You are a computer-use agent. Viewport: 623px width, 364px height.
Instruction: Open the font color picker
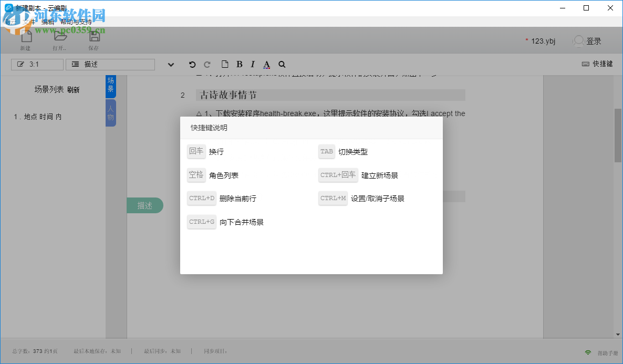coord(266,64)
